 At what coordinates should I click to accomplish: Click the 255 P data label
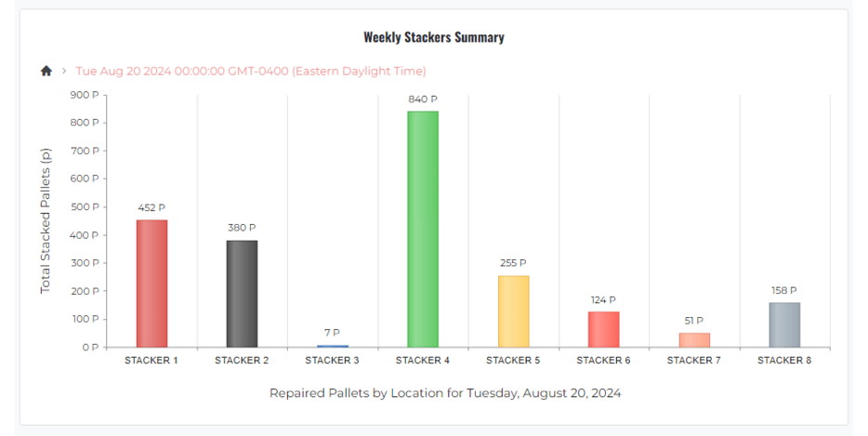tap(513, 263)
